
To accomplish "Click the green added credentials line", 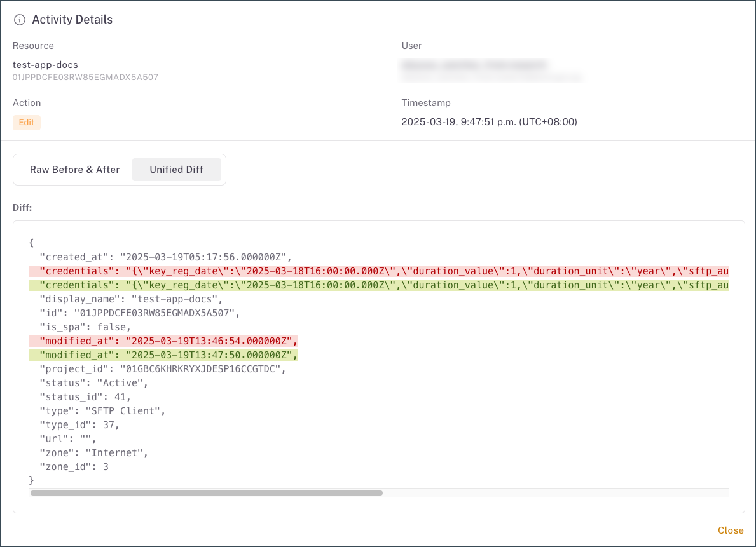I will coord(378,285).
